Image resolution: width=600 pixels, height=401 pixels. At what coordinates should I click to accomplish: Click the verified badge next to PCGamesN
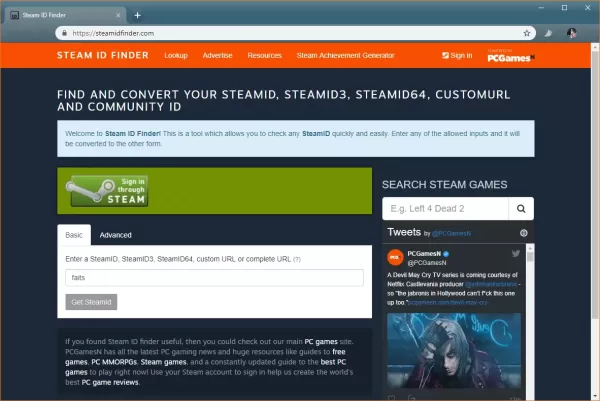tap(446, 254)
